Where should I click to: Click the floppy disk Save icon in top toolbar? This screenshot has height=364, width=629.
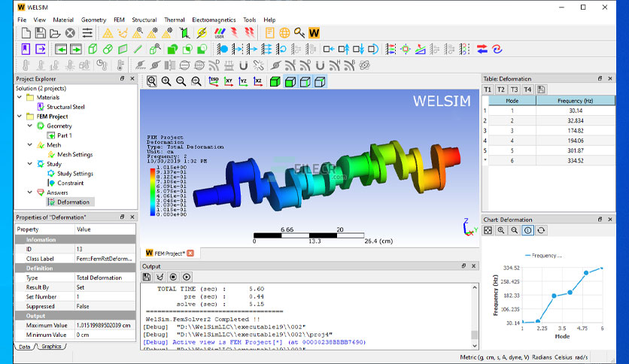40,33
